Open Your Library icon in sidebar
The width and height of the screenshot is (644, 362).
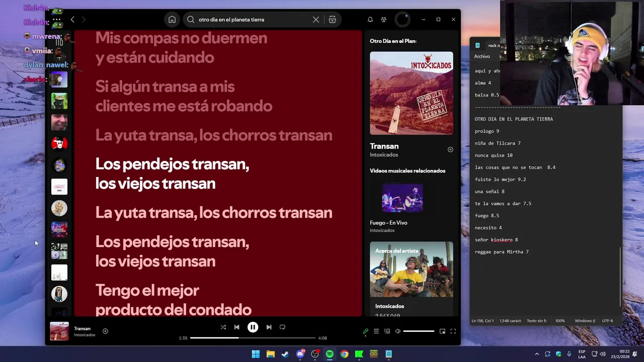pyautogui.click(x=59, y=43)
